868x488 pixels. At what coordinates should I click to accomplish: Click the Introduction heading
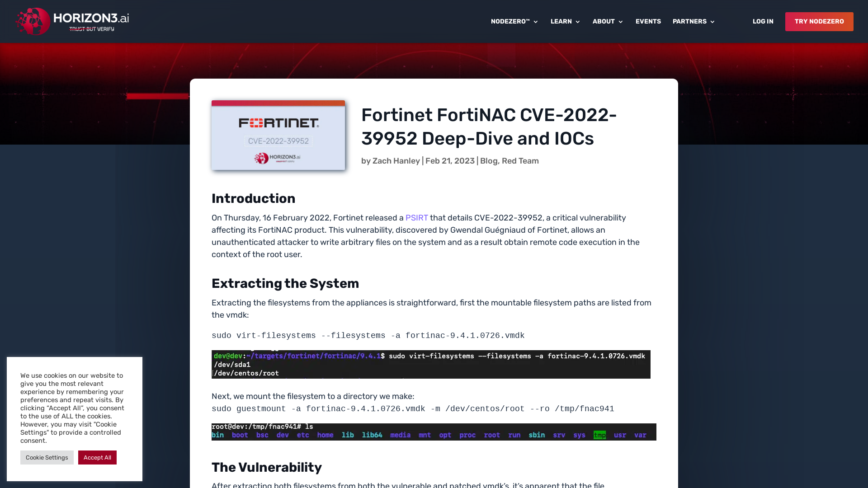[x=253, y=198]
